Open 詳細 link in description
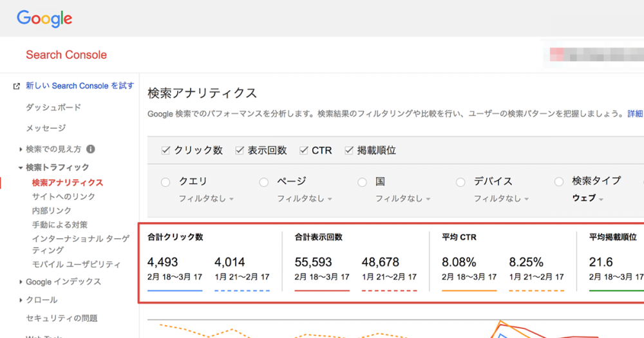The width and height of the screenshot is (644, 338). tap(635, 114)
